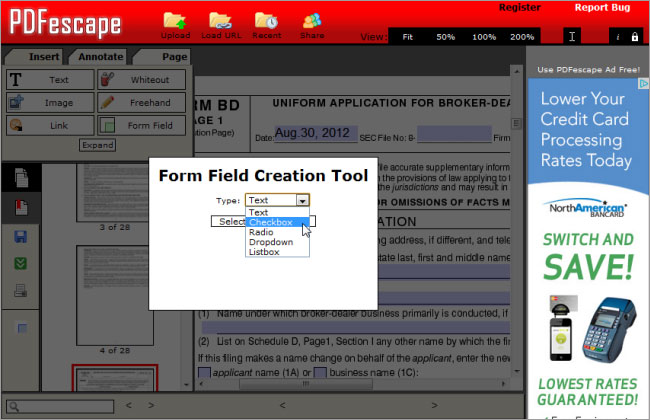Open the red-highlighted current page thumbnail

115,378
